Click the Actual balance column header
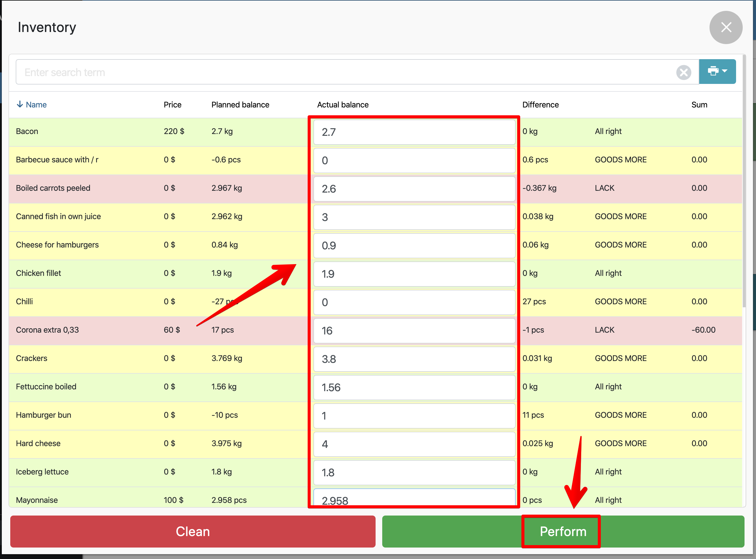This screenshot has height=559, width=756. tap(342, 104)
